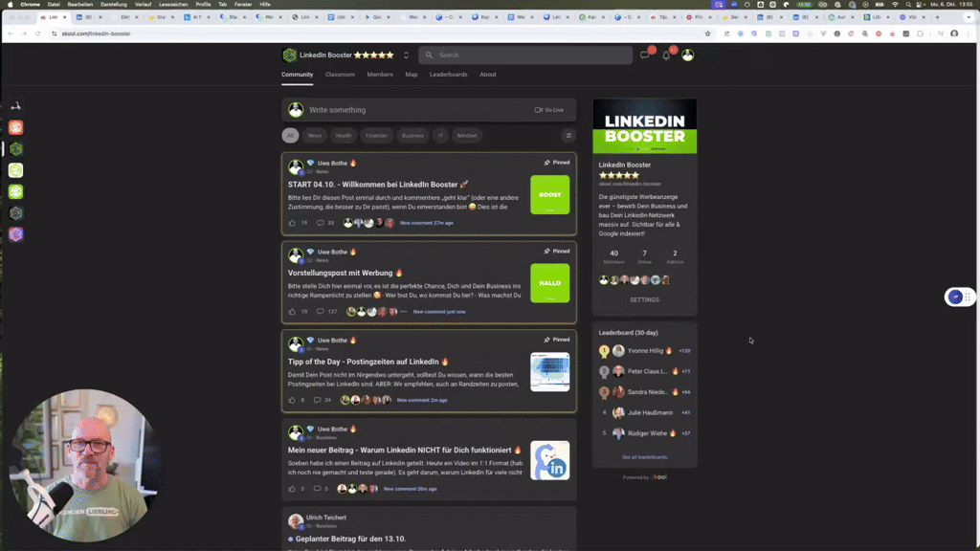Open the SETTINGS button in group card
The height and width of the screenshot is (551, 980).
click(644, 299)
